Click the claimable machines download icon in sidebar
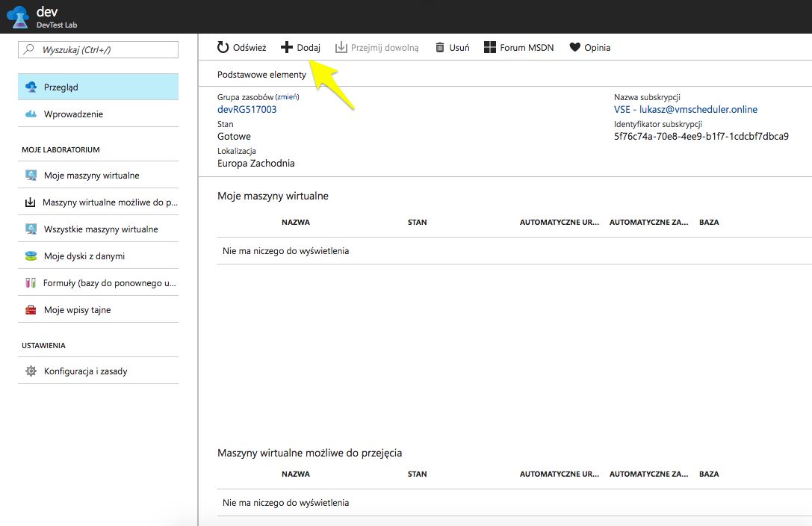Screen dimensions: 812x526 [x=31, y=202]
